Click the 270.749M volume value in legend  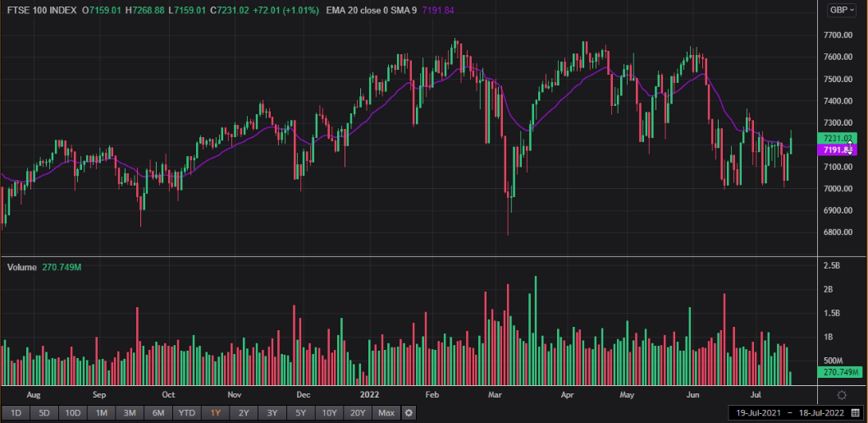pos(62,267)
